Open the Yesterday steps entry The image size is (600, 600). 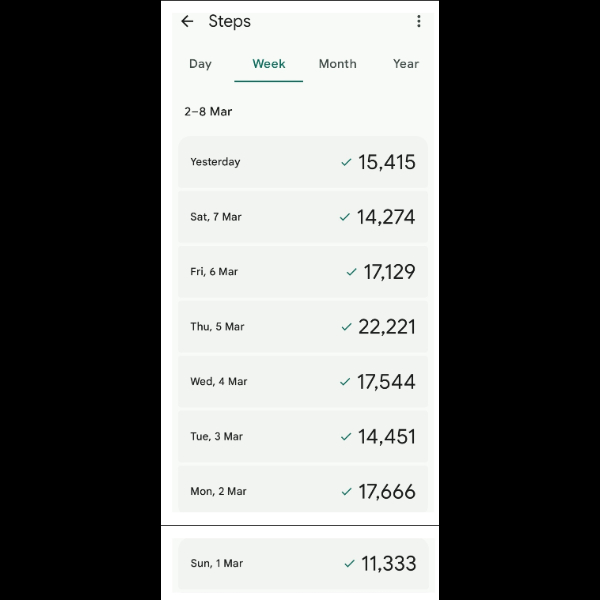pyautogui.click(x=302, y=162)
